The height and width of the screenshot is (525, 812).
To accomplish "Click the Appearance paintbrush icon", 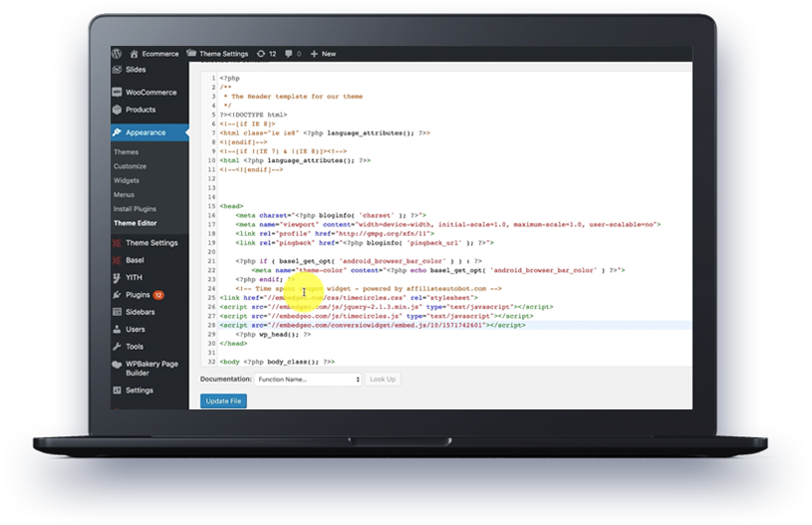I will pos(117,132).
